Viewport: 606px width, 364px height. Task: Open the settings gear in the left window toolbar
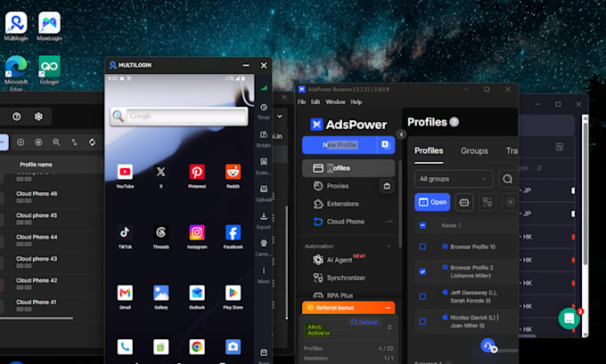38,117
